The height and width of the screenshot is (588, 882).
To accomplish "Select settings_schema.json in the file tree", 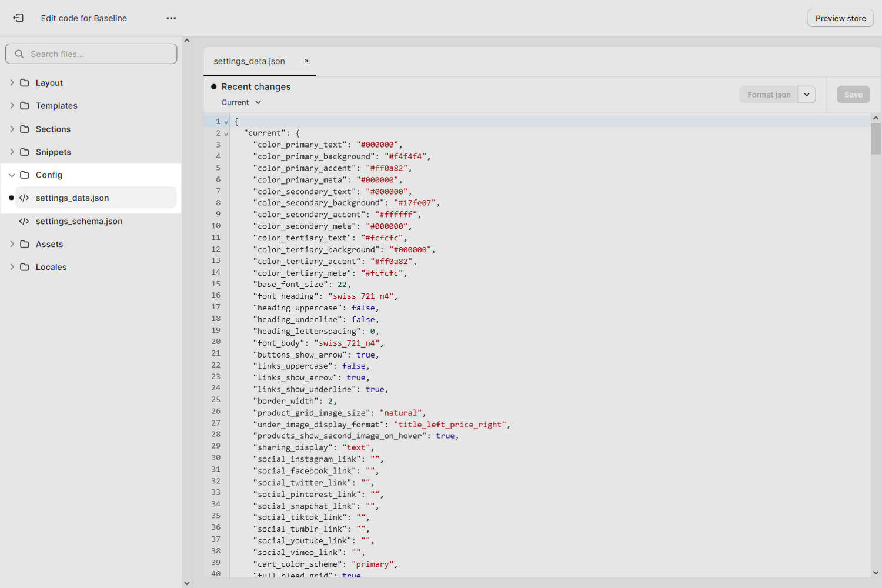I will point(79,221).
